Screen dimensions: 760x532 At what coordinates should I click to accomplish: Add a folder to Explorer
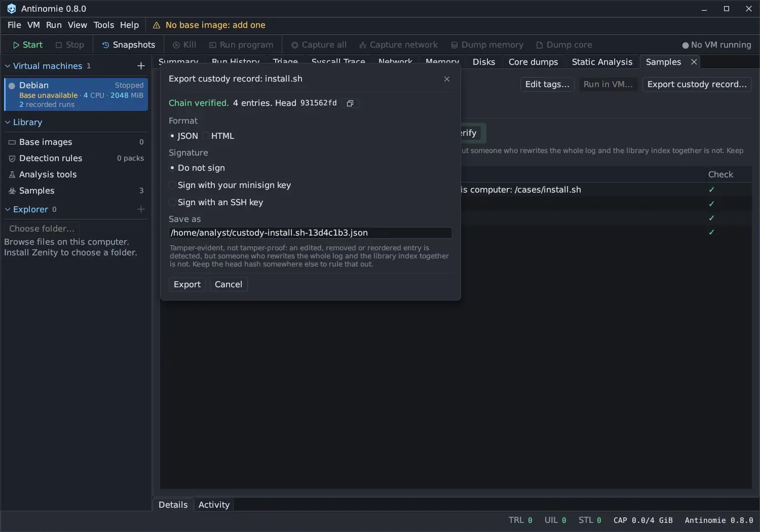[141, 209]
